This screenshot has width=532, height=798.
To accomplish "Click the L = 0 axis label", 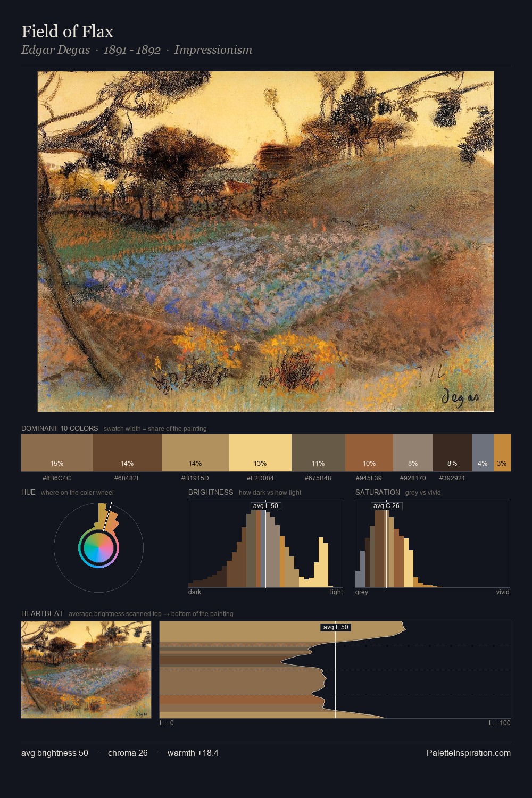I will click(167, 723).
